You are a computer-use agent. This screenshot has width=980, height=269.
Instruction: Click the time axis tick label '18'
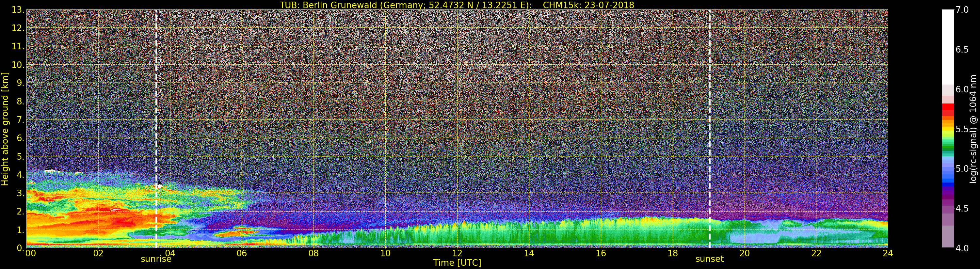673,253
